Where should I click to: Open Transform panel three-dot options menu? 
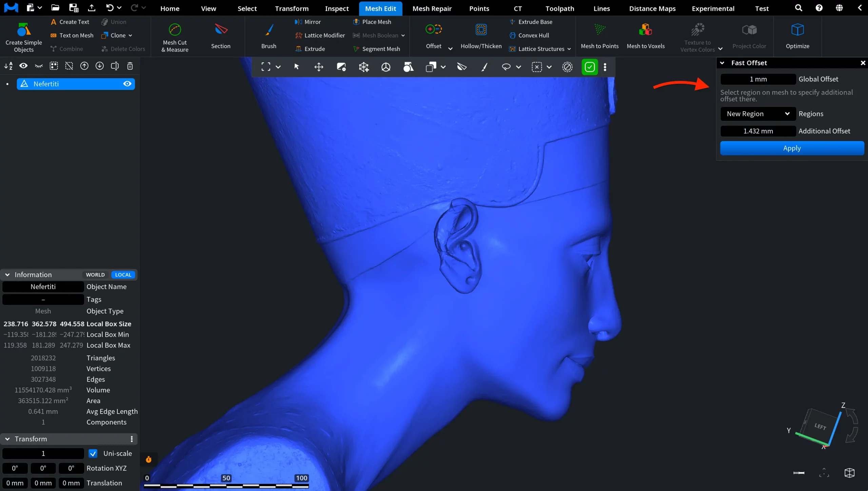click(x=132, y=439)
